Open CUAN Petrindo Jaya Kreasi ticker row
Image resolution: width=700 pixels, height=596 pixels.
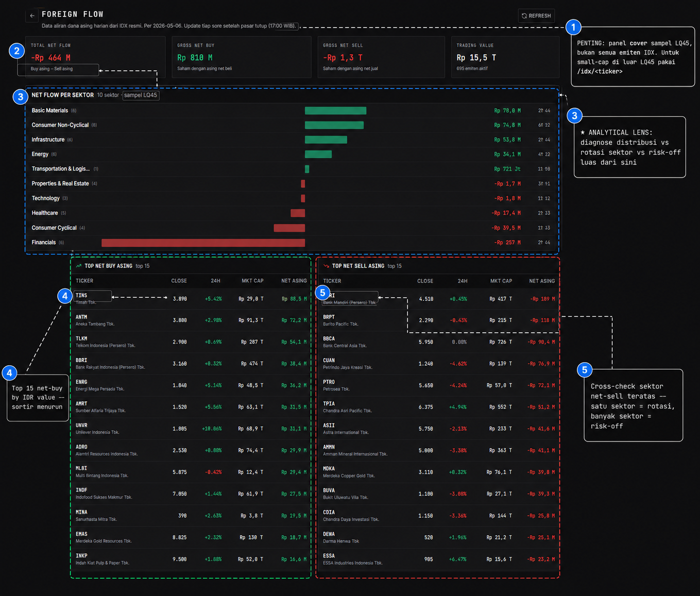click(x=438, y=364)
